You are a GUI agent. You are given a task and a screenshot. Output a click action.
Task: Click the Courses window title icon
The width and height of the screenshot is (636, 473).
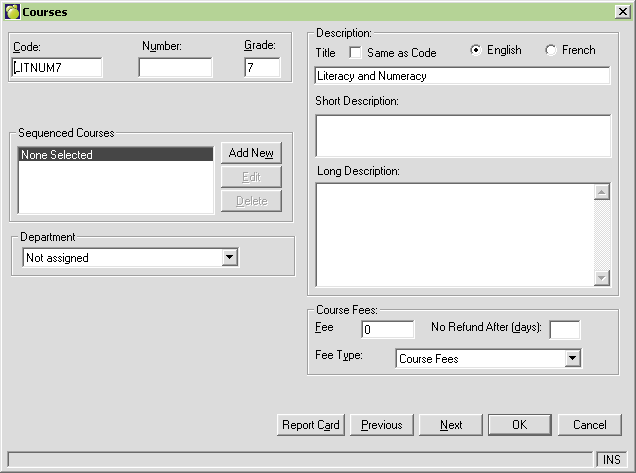(12, 10)
